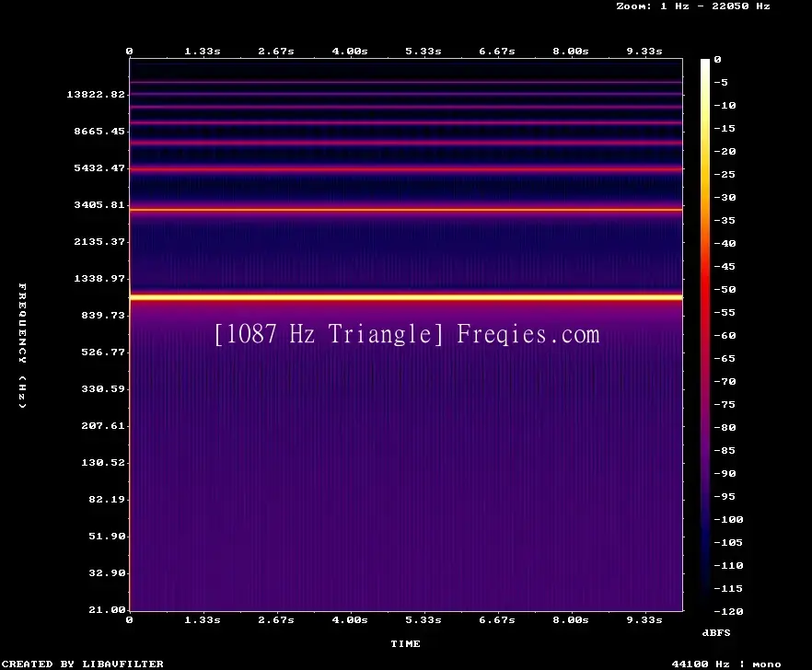Click the -70 dBFS scale label
This screenshot has width=812, height=670.
pyautogui.click(x=725, y=382)
